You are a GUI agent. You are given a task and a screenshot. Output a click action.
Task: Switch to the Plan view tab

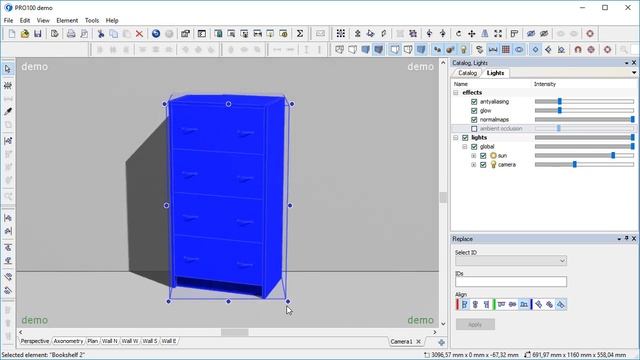click(x=93, y=341)
